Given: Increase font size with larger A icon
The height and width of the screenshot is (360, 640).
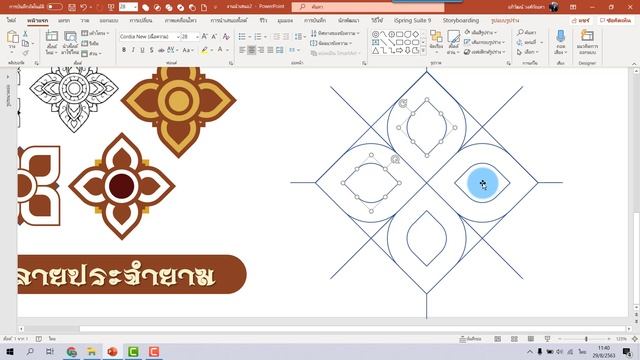Looking at the screenshot, I should [x=204, y=37].
